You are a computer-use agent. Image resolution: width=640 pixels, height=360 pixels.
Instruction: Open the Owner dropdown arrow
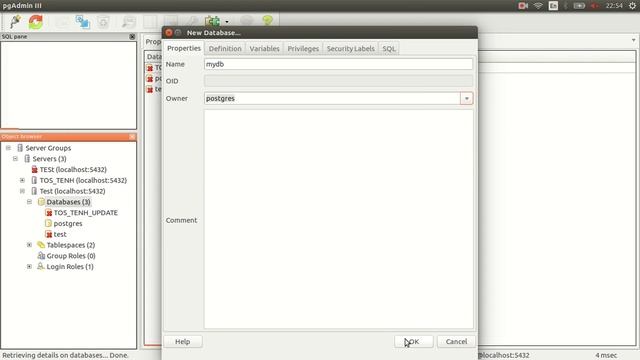pos(467,98)
